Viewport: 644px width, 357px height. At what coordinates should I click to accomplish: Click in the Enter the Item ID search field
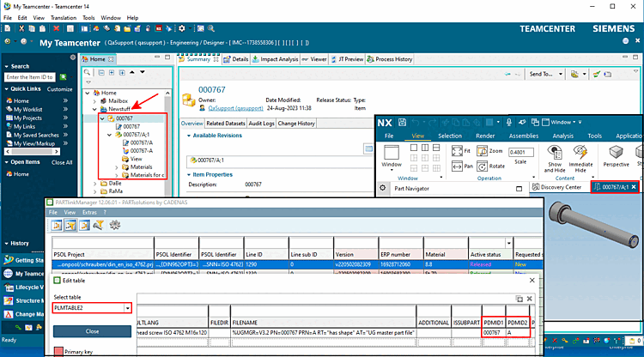30,77
